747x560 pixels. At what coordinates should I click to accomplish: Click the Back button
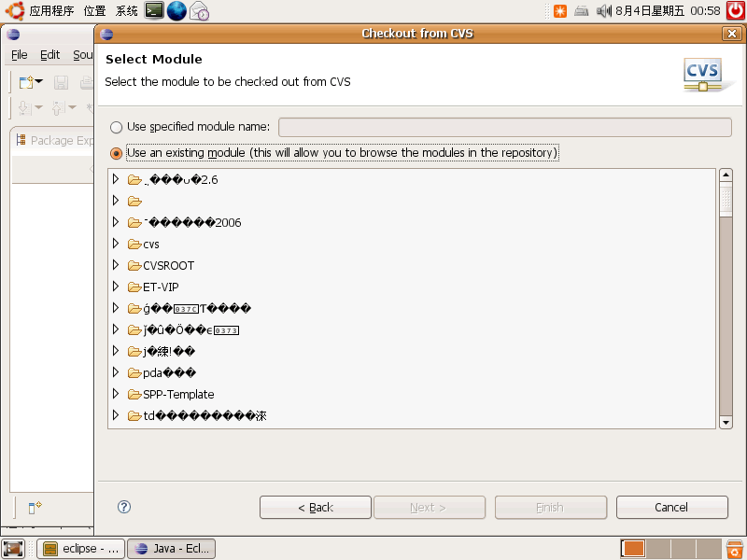pyautogui.click(x=316, y=507)
